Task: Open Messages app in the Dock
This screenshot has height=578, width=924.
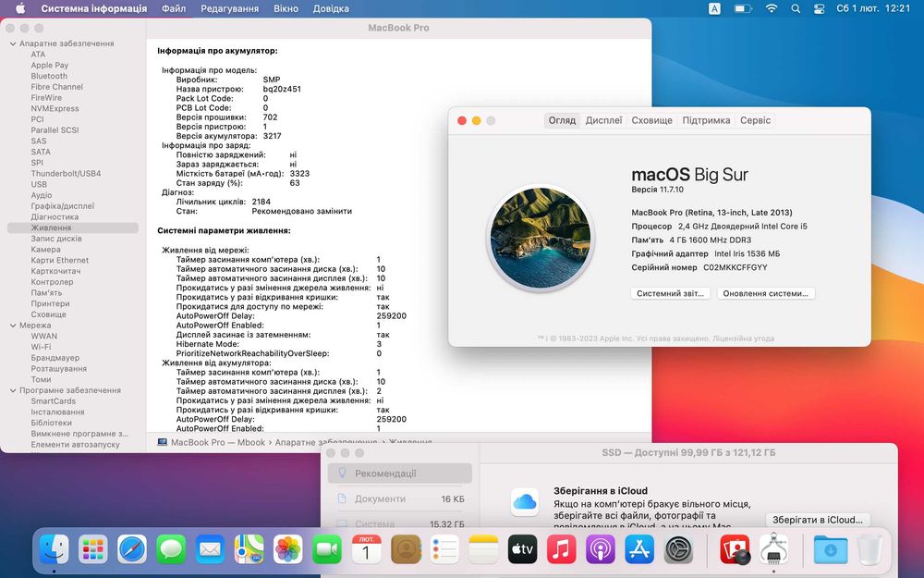Action: click(171, 549)
